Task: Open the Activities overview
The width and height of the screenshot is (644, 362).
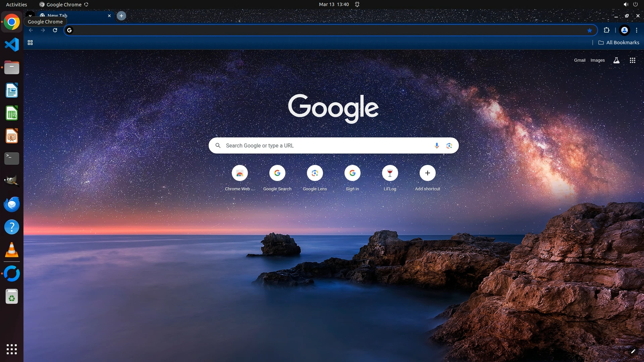Action: tap(16, 4)
